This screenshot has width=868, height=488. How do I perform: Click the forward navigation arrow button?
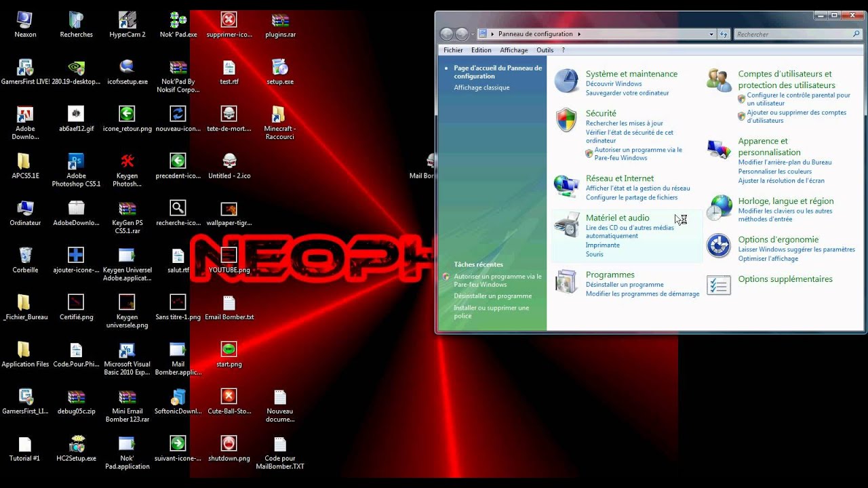(462, 34)
